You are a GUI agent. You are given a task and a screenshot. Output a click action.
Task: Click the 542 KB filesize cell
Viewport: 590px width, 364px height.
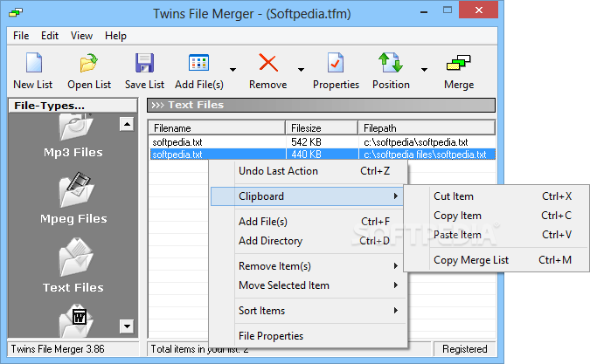(x=306, y=142)
